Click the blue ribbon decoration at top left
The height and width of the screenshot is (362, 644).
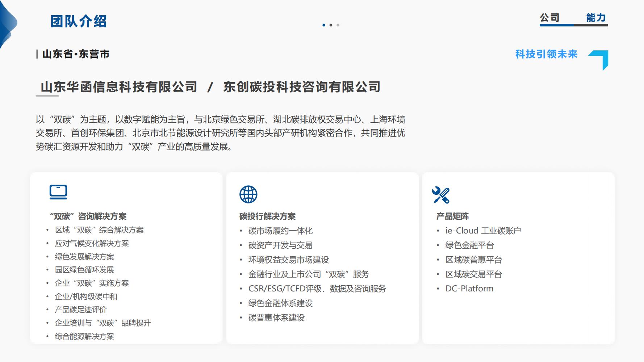tap(7, 24)
